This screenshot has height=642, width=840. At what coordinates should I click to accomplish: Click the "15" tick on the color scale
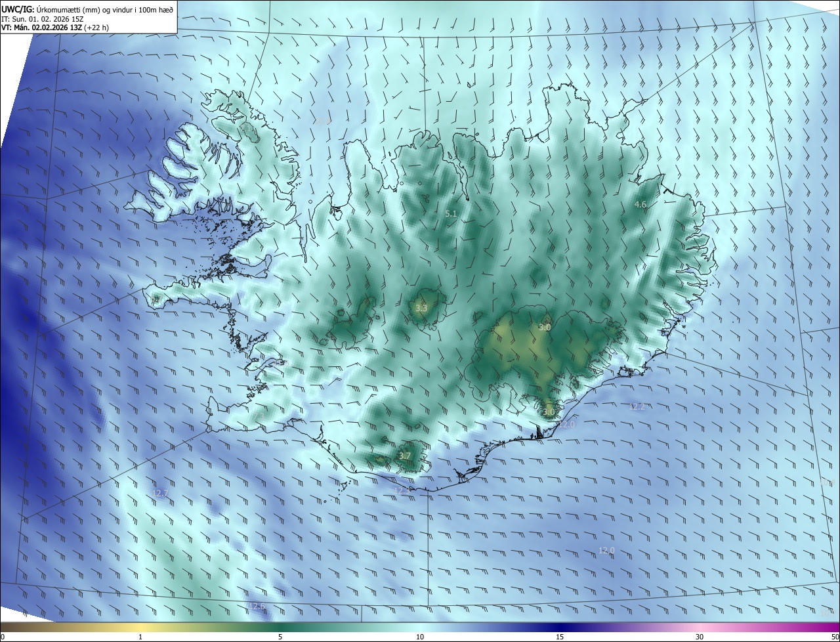[560, 637]
